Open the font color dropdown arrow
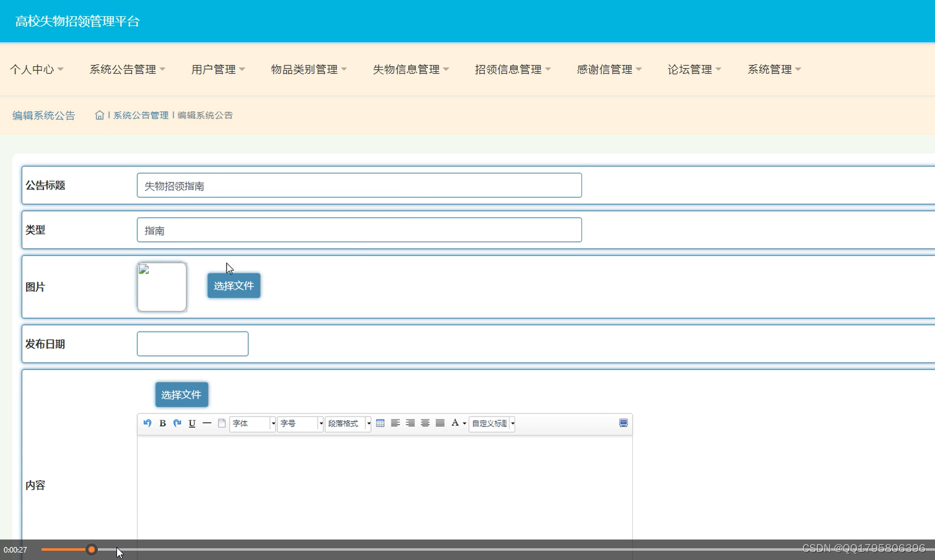The height and width of the screenshot is (560, 935). tap(464, 424)
